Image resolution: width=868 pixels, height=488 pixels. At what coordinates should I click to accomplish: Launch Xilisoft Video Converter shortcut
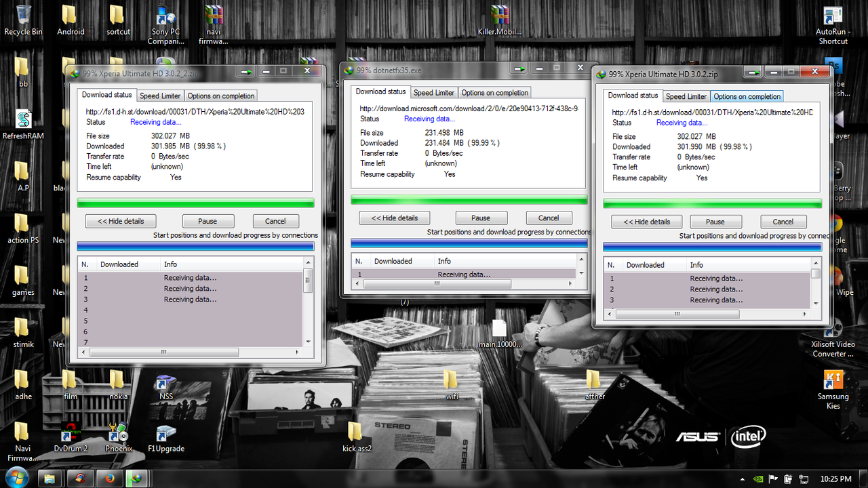(833, 338)
